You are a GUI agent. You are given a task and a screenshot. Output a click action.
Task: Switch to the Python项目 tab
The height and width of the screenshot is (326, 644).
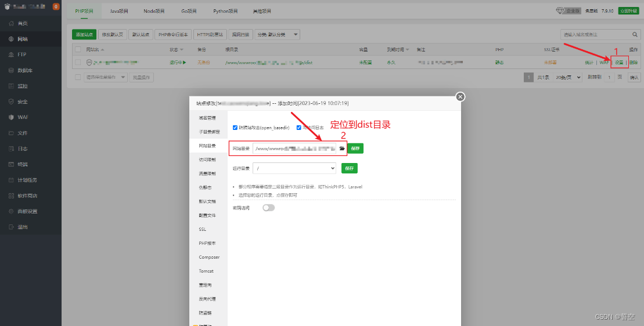click(x=225, y=11)
